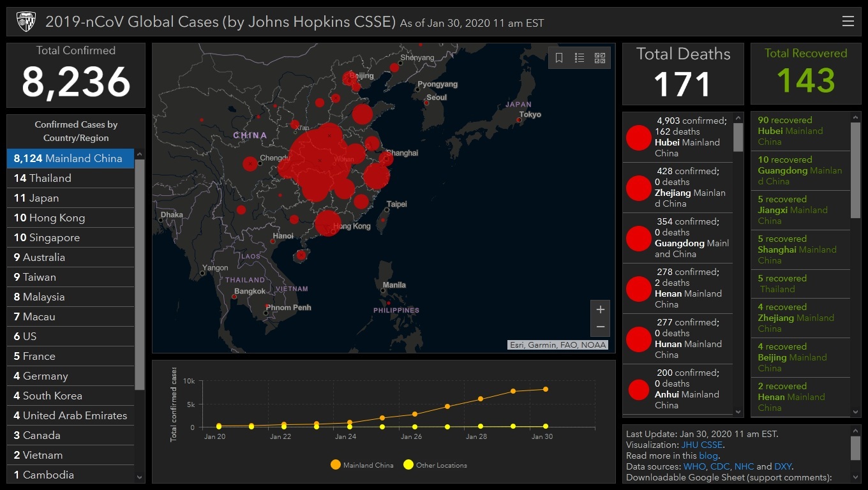
Task: Select Germany in country list
Action: pyautogui.click(x=70, y=376)
